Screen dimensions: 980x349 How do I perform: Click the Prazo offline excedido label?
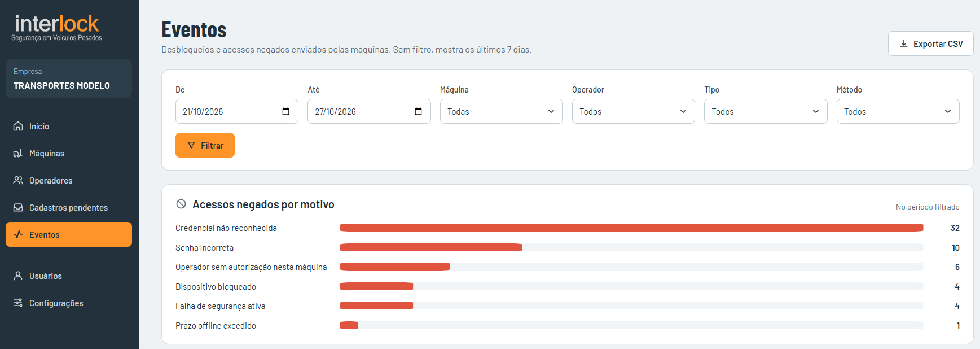tap(216, 325)
